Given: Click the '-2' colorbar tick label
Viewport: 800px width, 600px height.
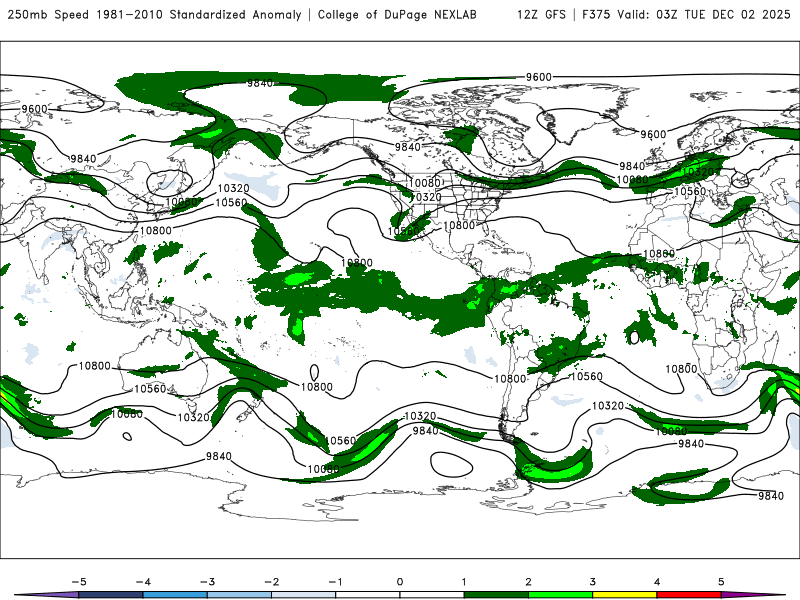Looking at the screenshot, I should click(x=271, y=582).
